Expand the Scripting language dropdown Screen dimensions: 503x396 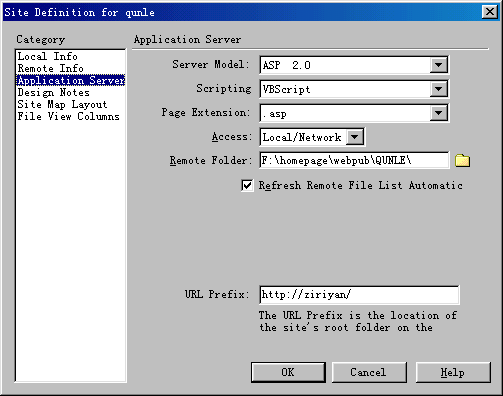click(438, 89)
